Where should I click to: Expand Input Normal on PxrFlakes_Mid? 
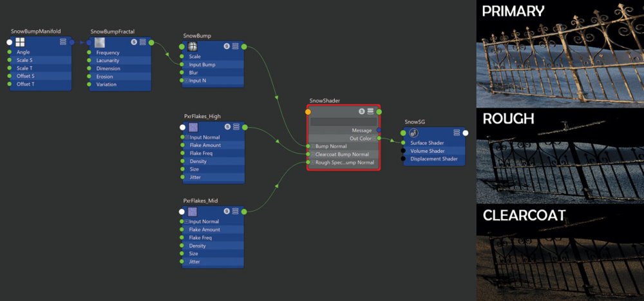(187, 222)
